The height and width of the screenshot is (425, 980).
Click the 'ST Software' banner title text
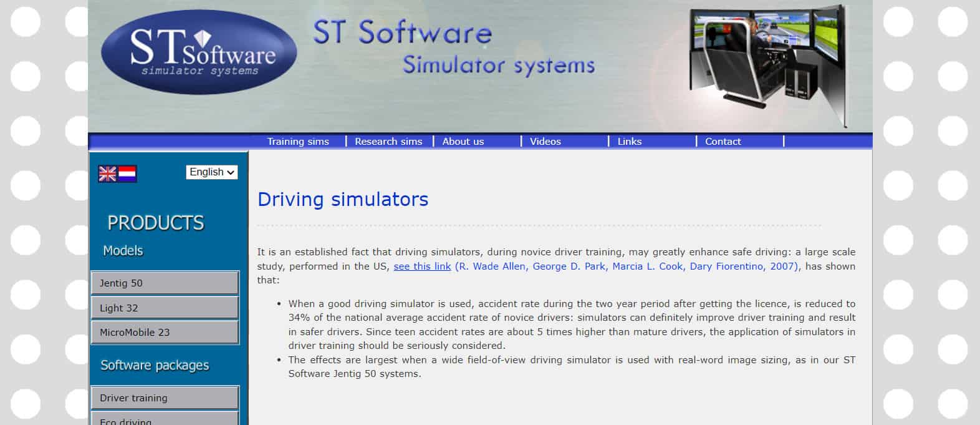click(403, 32)
